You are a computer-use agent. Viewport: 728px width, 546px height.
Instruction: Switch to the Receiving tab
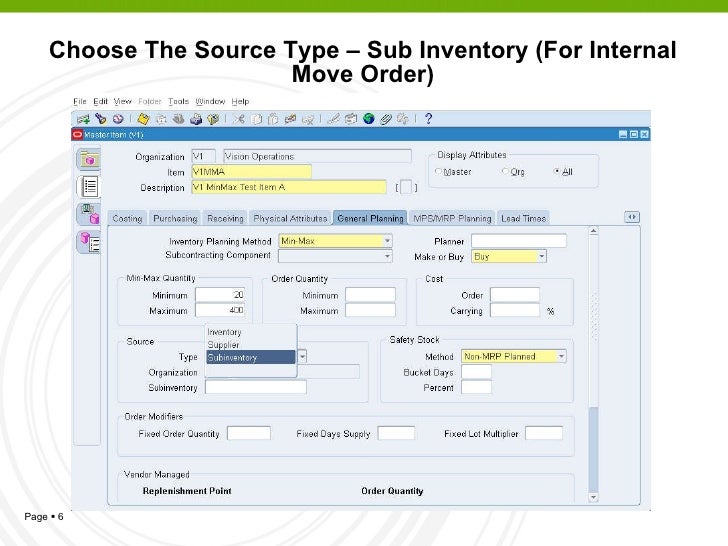(x=225, y=218)
